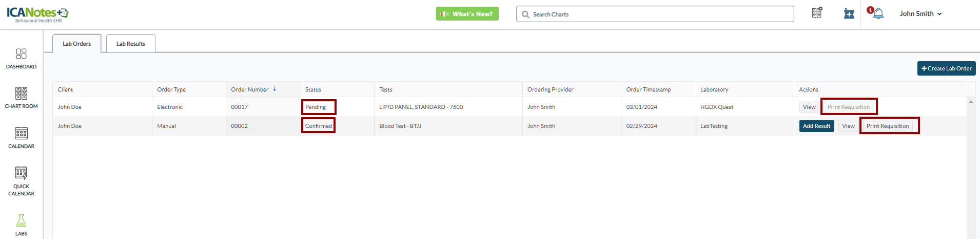980x239 pixels.
Task: Open the Dashboard sidebar icon
Action: click(21, 54)
